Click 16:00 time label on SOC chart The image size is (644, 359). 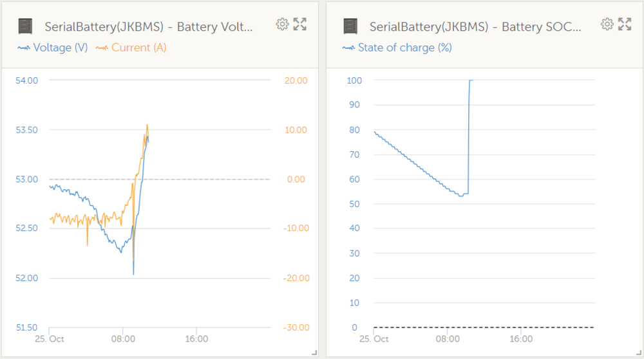[x=521, y=338]
